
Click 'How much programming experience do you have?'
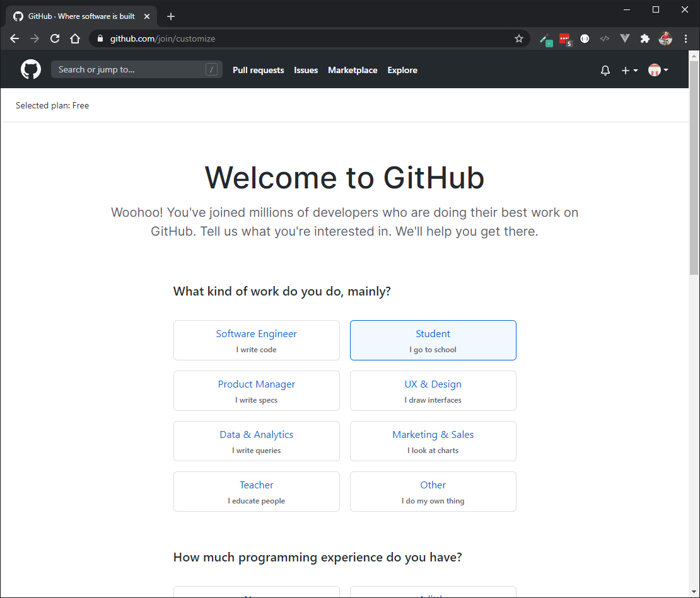pos(317,558)
